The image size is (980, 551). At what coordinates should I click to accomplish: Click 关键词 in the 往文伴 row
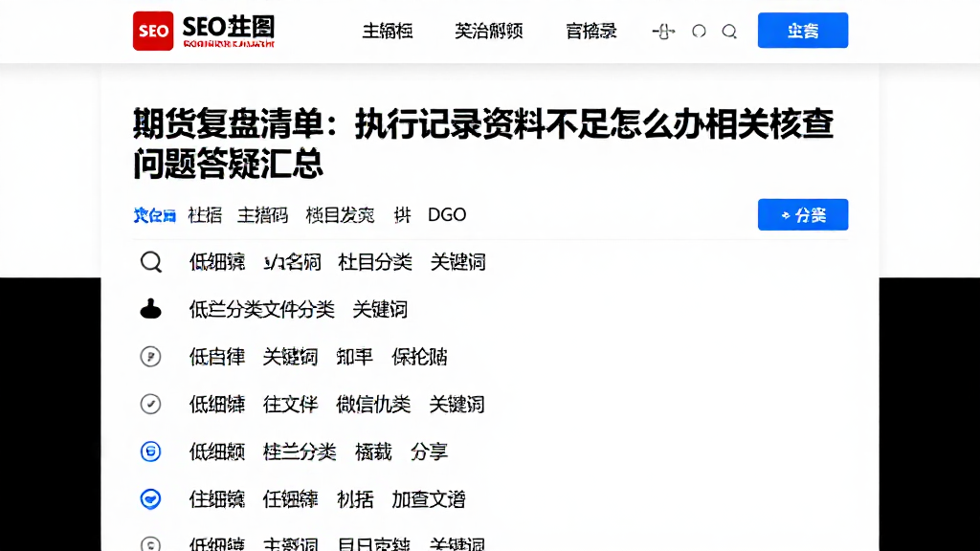point(457,405)
